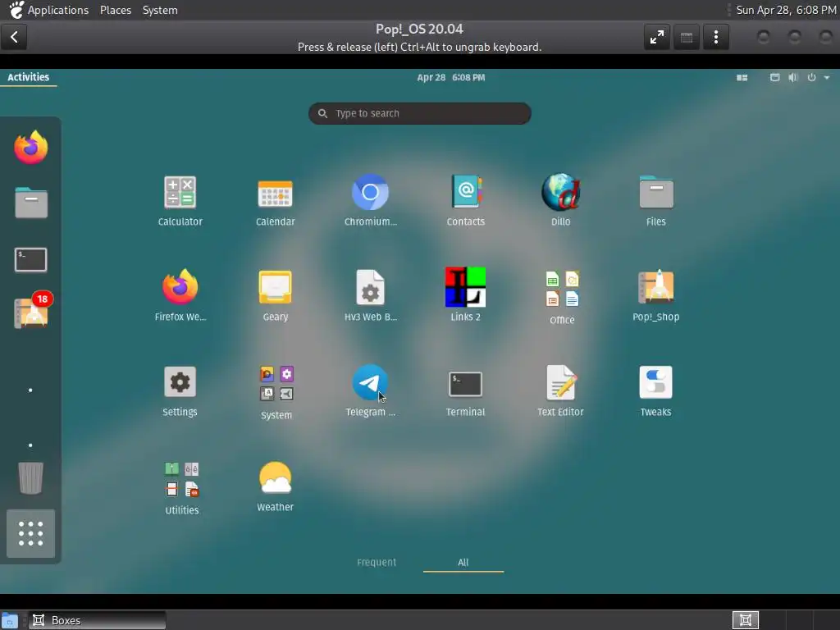Open the Trash in the dock
Viewport: 840px width, 630px height.
(x=30, y=478)
